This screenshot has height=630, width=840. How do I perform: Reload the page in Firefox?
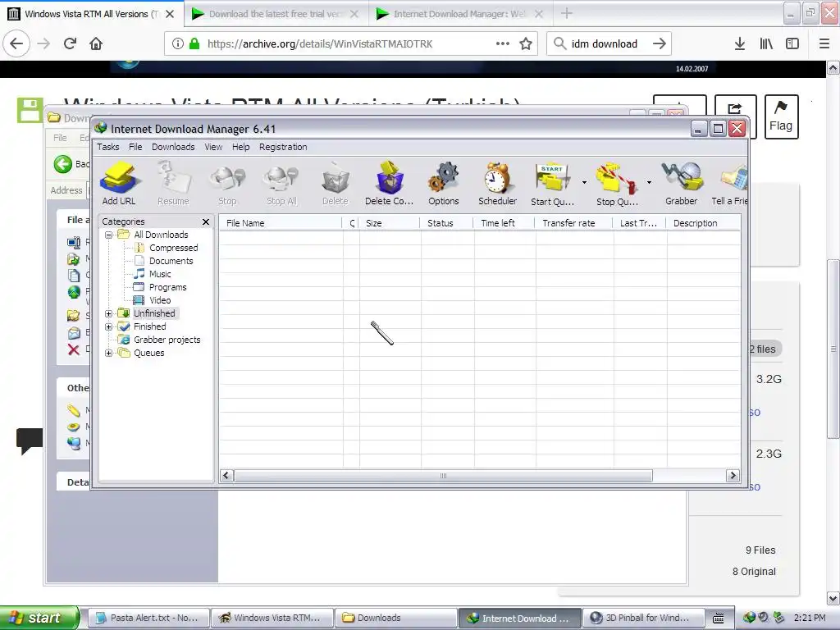[x=70, y=43]
